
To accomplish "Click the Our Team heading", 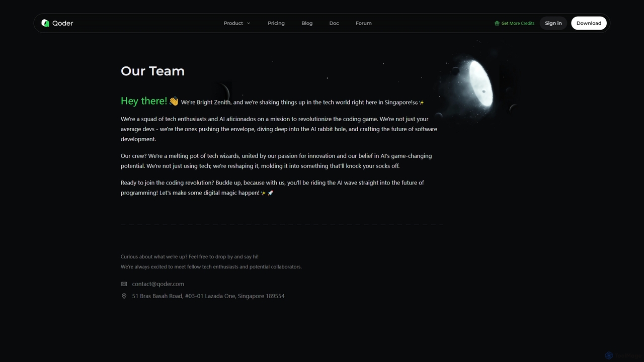I will click(x=152, y=71).
